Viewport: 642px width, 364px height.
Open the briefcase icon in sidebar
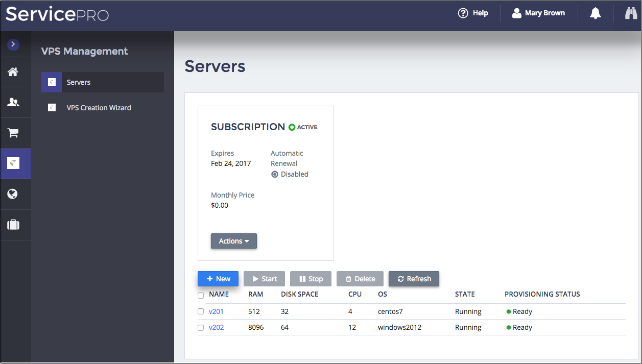point(13,225)
